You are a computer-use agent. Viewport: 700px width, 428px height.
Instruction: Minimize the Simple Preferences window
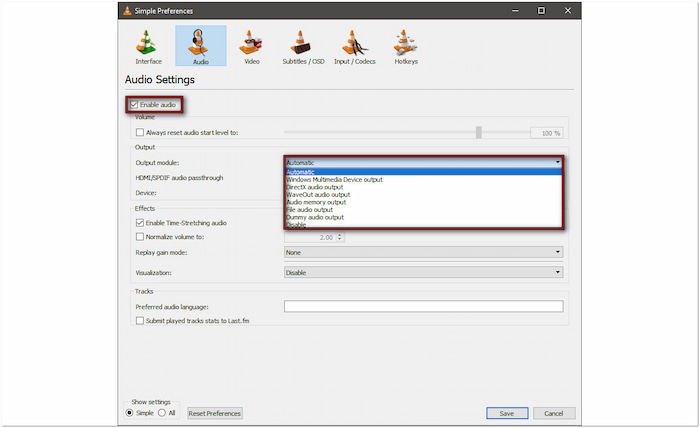(x=515, y=11)
